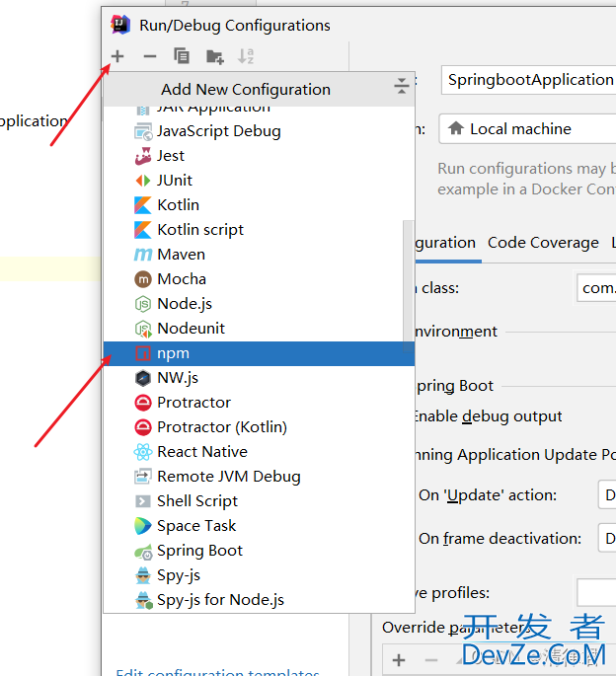
Task: Add an override parameter with plus button
Action: 399,659
